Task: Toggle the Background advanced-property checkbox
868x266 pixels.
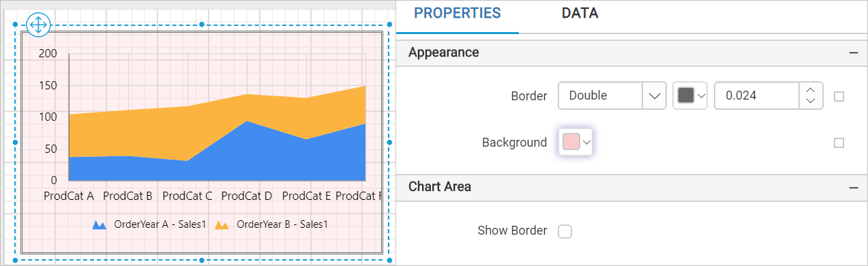Action: pos(839,143)
